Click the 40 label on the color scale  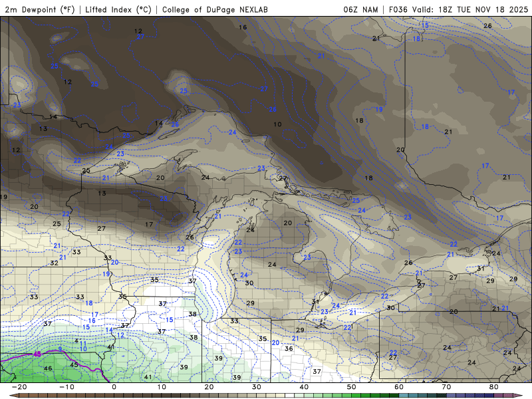tap(304, 387)
